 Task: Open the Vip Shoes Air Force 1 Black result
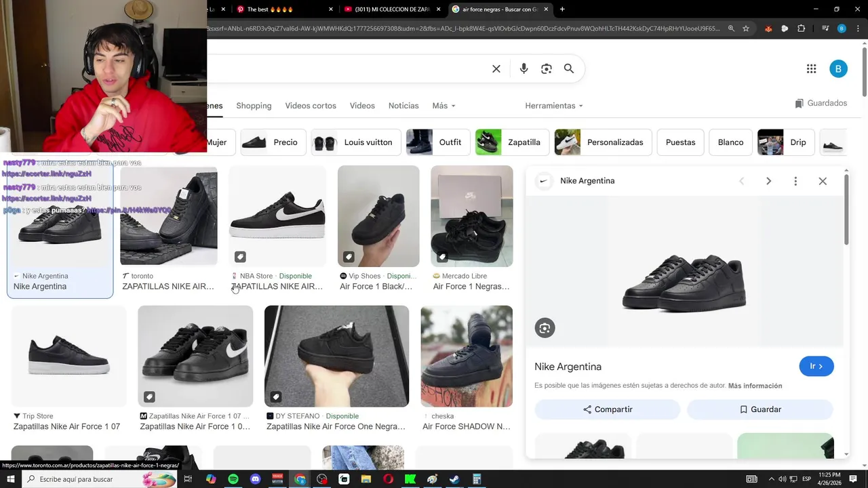tap(378, 229)
